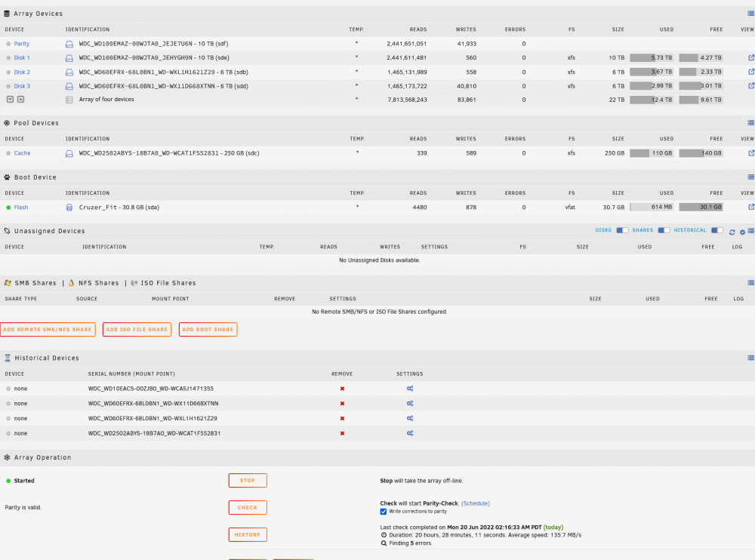Viewport: 755px width, 560px height.
Task: Click Add Remote SMB/NFS Share button
Action: click(x=48, y=330)
